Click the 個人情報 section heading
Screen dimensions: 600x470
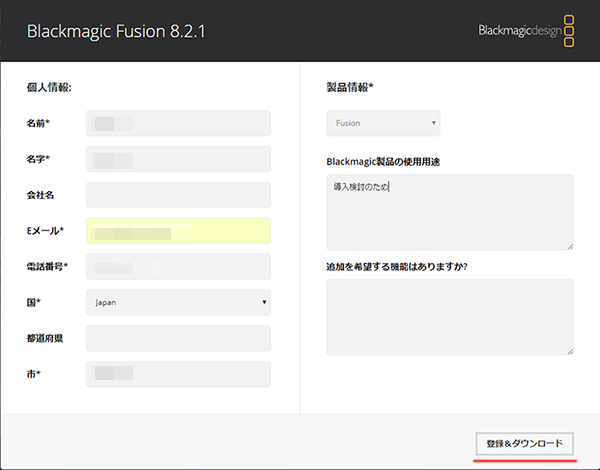(49, 87)
